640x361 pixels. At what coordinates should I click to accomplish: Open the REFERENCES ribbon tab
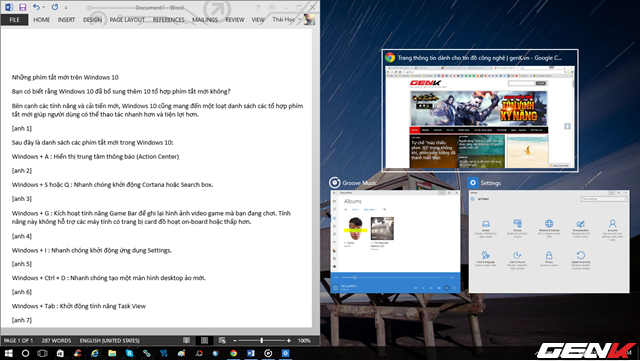coord(169,20)
